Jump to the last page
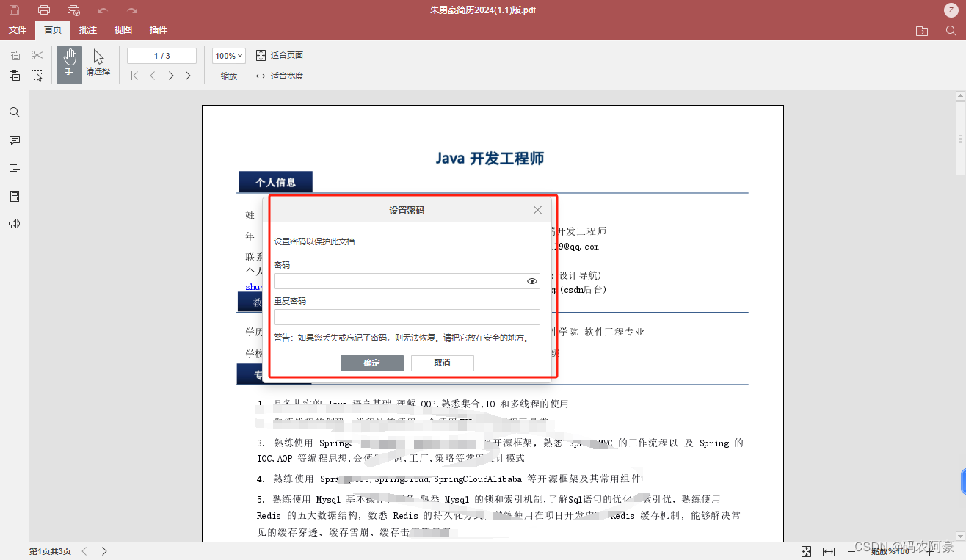 click(189, 76)
